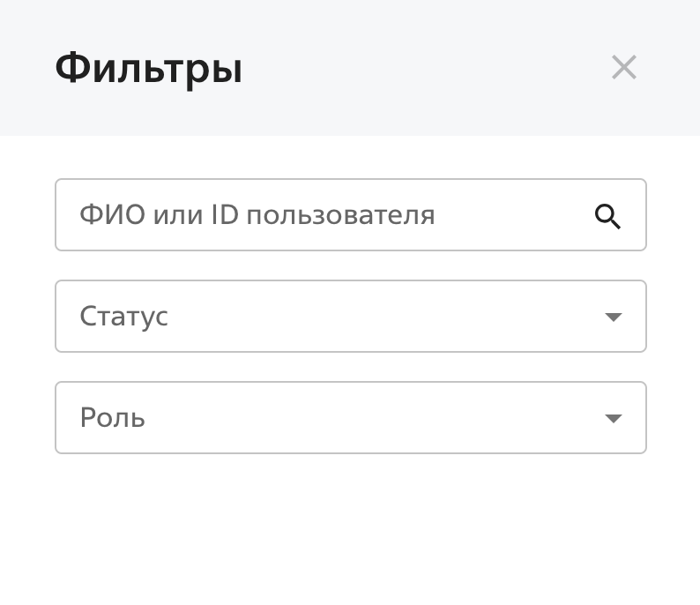
Task: Click the Роль dropdown arrow icon
Action: pos(614,419)
